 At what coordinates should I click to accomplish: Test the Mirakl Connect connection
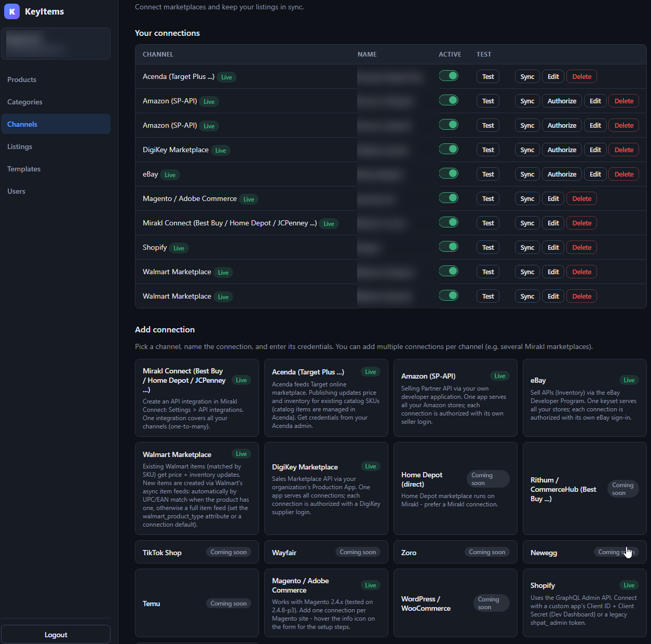(488, 223)
